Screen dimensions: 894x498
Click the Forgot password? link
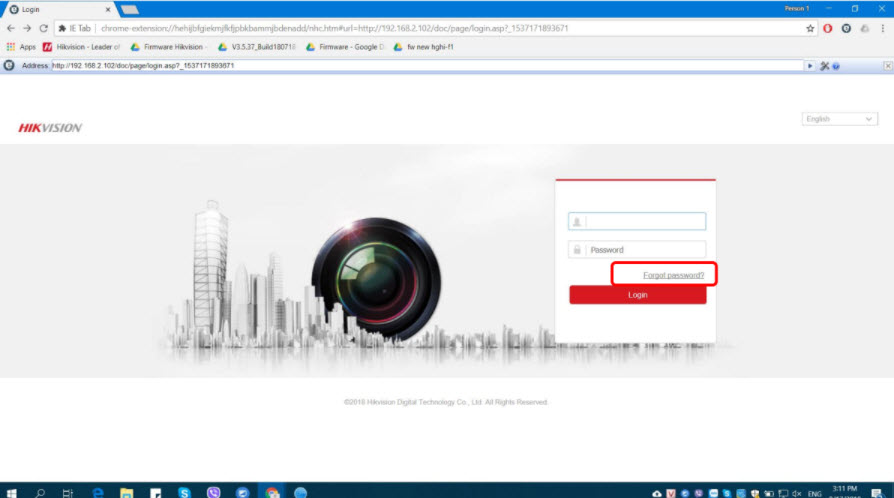[673, 275]
